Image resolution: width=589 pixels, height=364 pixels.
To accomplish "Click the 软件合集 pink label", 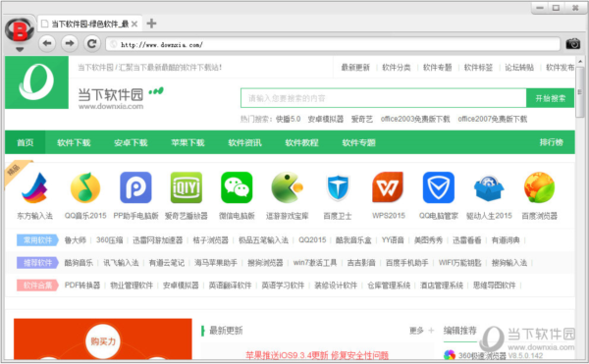I will pos(37,286).
